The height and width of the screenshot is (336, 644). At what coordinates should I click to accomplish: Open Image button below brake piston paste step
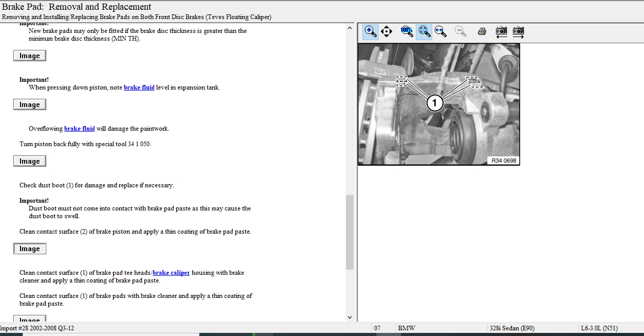pyautogui.click(x=30, y=249)
